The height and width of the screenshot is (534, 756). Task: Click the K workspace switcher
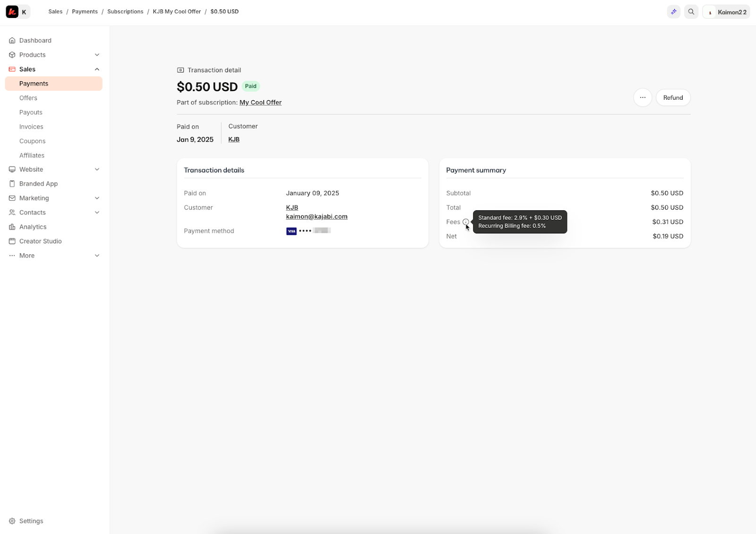24,12
